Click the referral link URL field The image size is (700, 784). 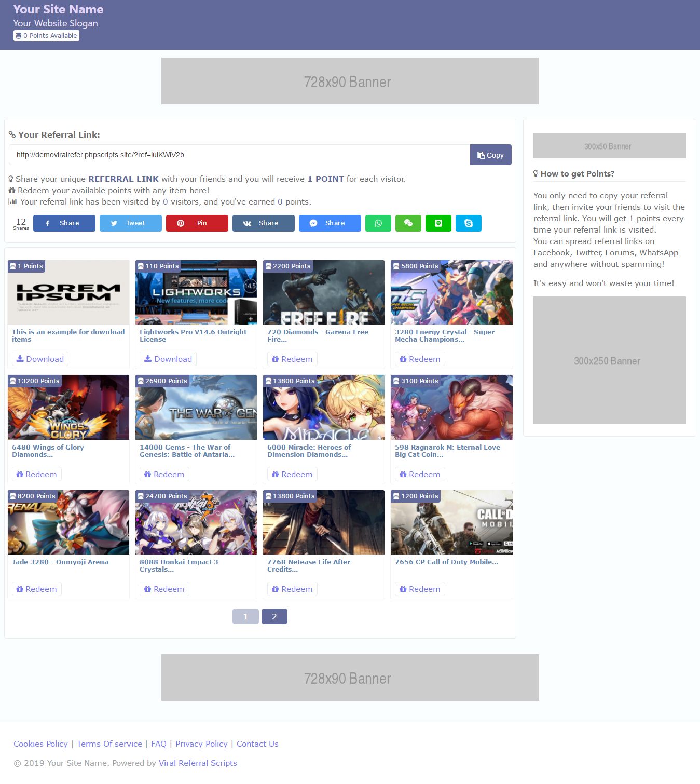(239, 155)
